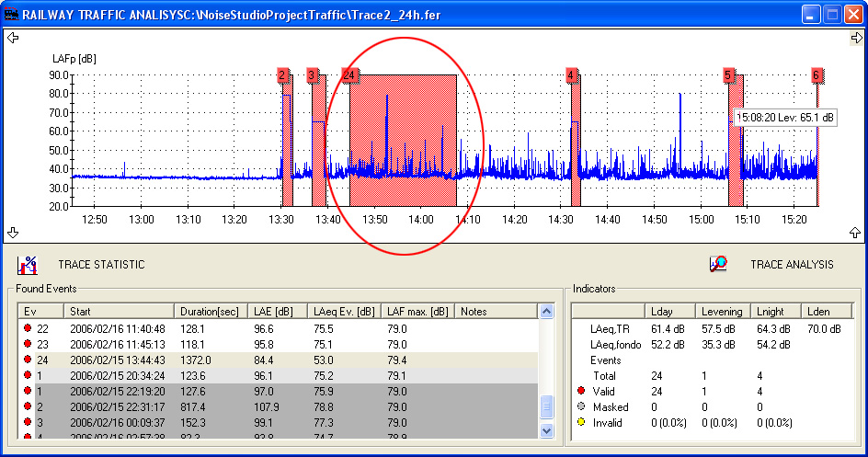
Task: Click the yellow Invalid indicator dot
Action: click(x=581, y=421)
